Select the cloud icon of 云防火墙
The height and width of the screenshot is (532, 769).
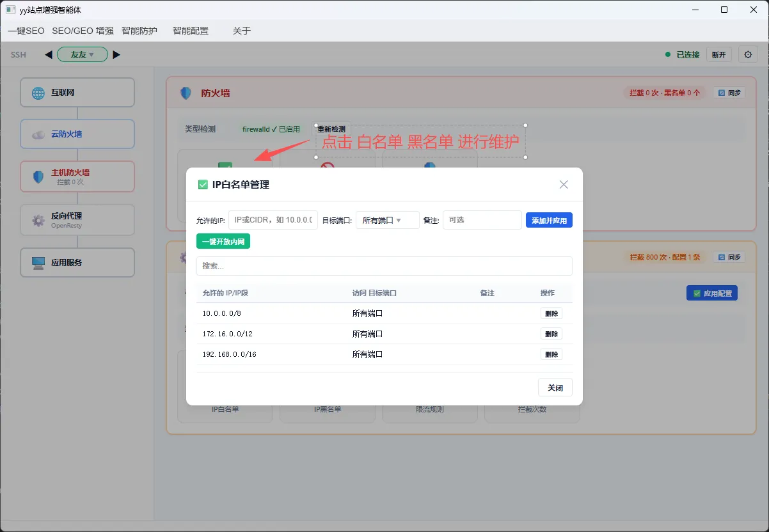[x=38, y=134]
